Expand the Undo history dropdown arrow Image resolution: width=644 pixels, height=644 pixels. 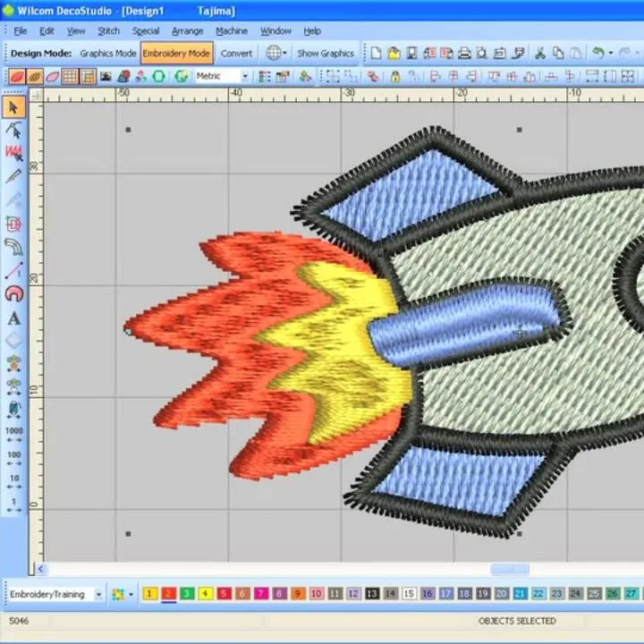pos(611,53)
